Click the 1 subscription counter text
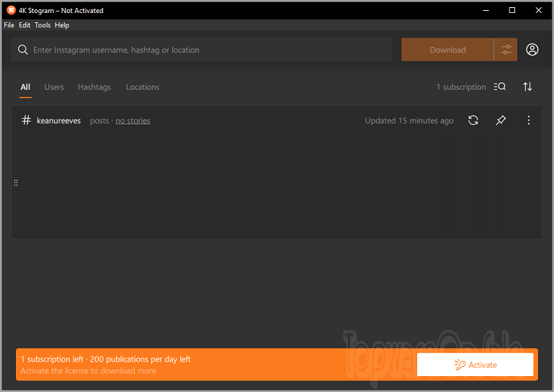Viewport: 554px width, 392px height. point(461,87)
